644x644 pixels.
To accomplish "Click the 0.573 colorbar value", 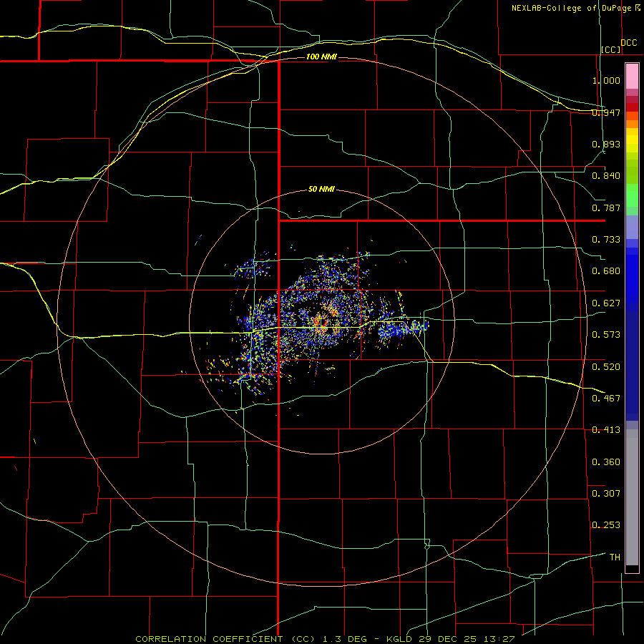I will pos(606,335).
